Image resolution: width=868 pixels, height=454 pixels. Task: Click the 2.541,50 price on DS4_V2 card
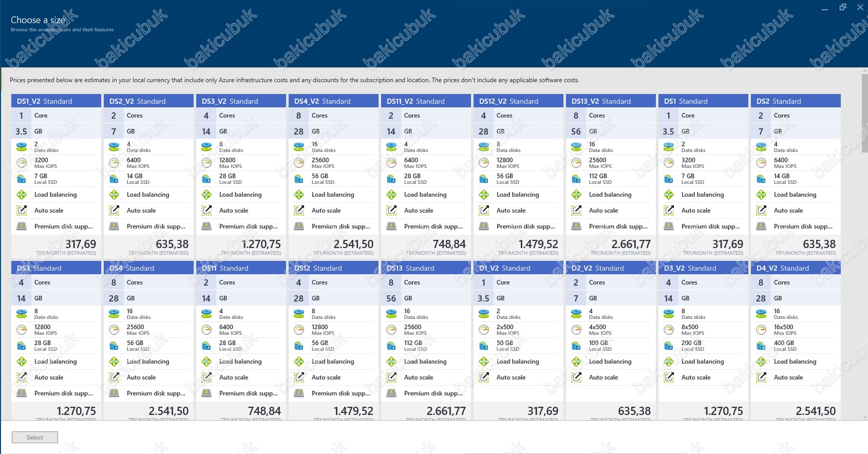point(353,244)
